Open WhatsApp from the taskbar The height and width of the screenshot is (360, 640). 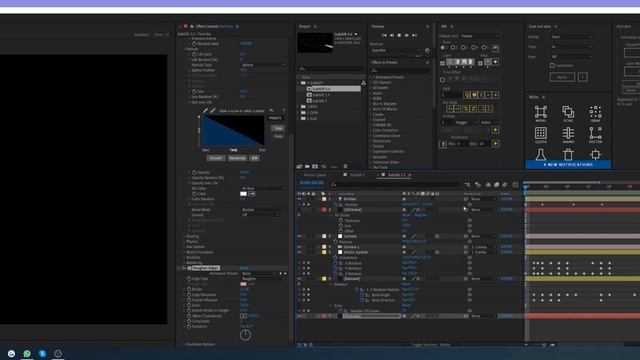tap(27, 353)
